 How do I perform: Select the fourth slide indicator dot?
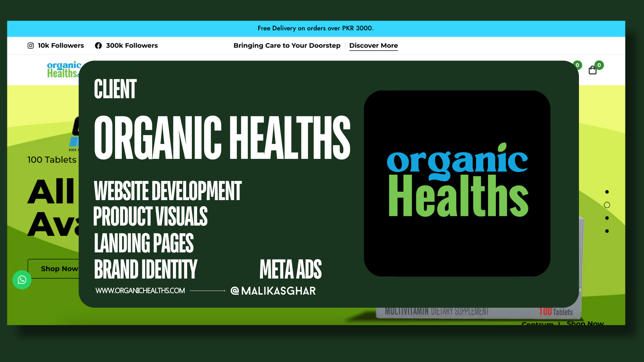607,231
